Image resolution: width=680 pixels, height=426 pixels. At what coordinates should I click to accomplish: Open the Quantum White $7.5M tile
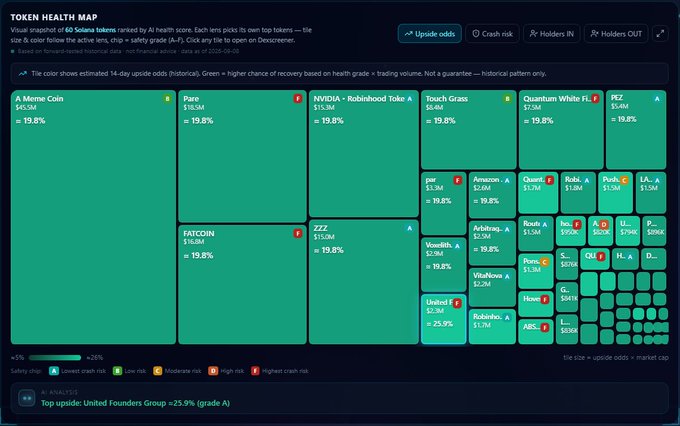click(561, 130)
